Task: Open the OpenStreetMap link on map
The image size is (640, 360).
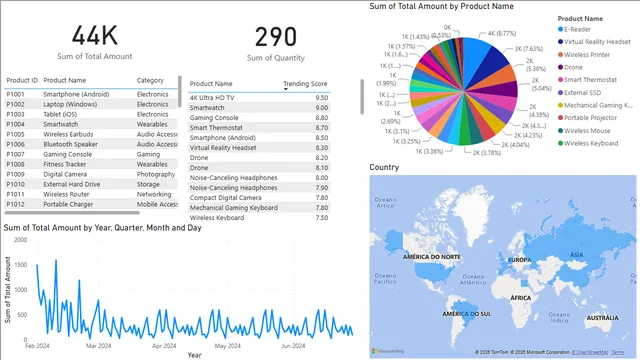Action: (x=589, y=352)
